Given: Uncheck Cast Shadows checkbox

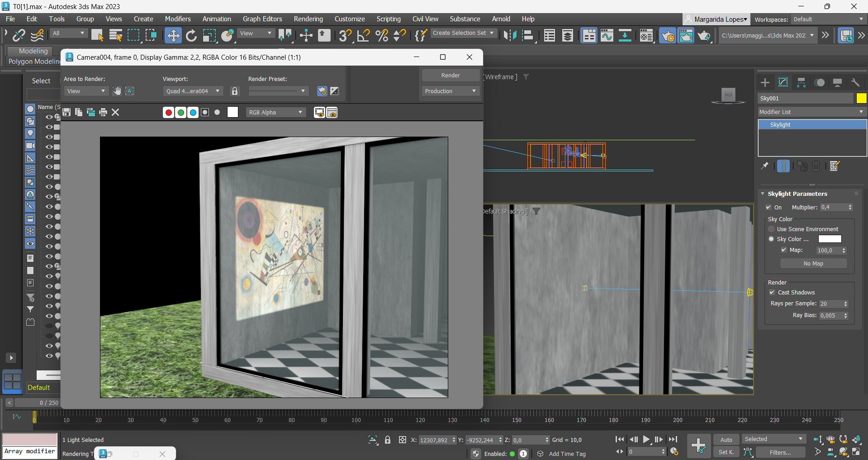Looking at the screenshot, I should pyautogui.click(x=772, y=293).
